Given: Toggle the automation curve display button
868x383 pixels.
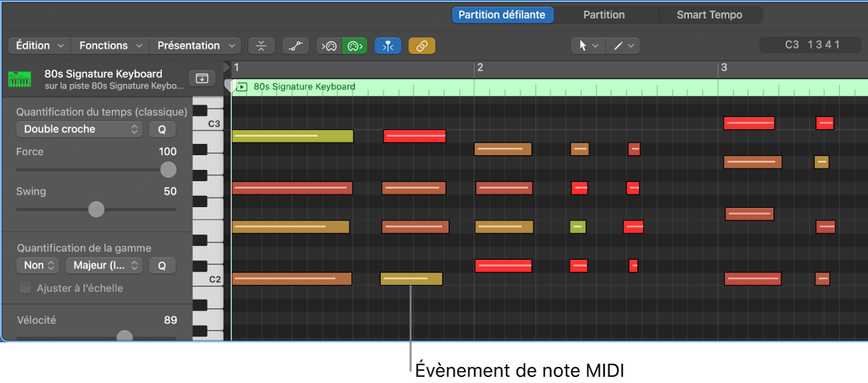Looking at the screenshot, I should [295, 46].
